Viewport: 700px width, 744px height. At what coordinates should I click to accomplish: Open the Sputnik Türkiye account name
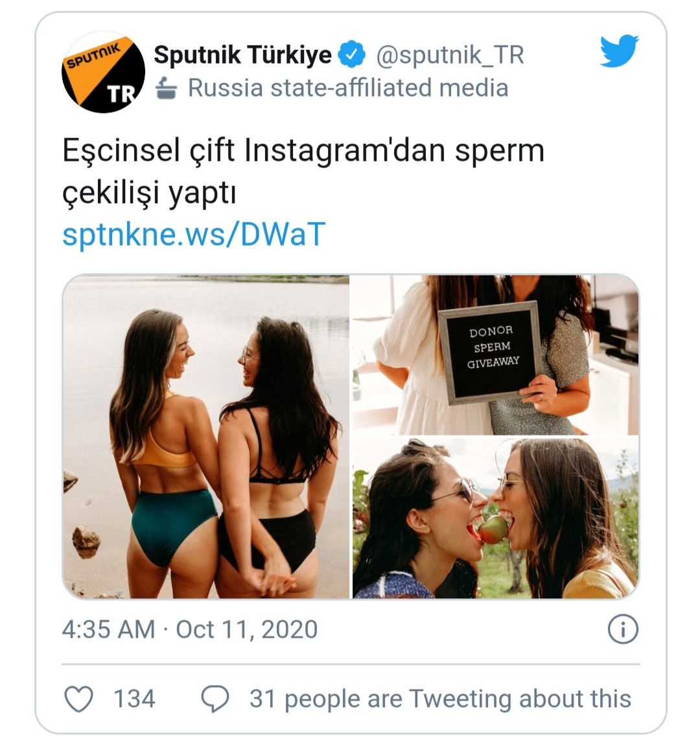tap(242, 54)
